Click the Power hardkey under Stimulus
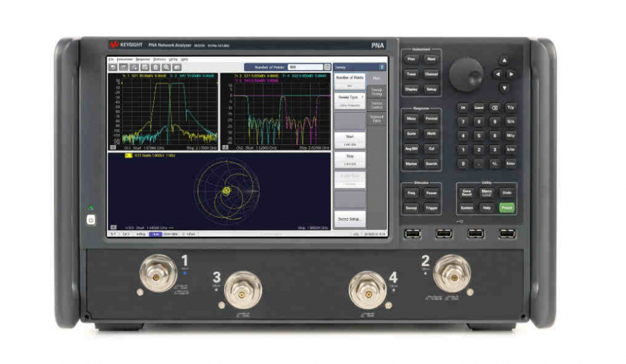626x364 pixels. (431, 193)
